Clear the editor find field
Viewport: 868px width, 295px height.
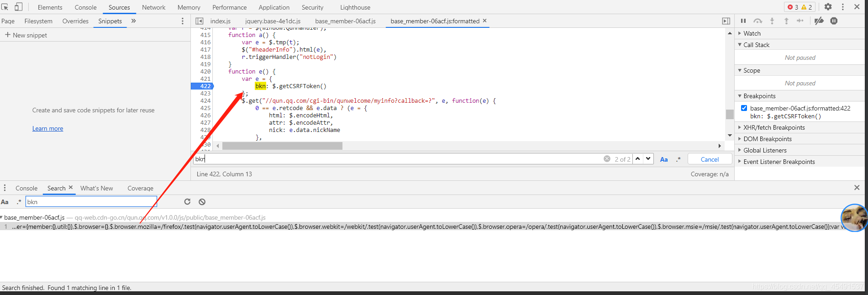(607, 159)
